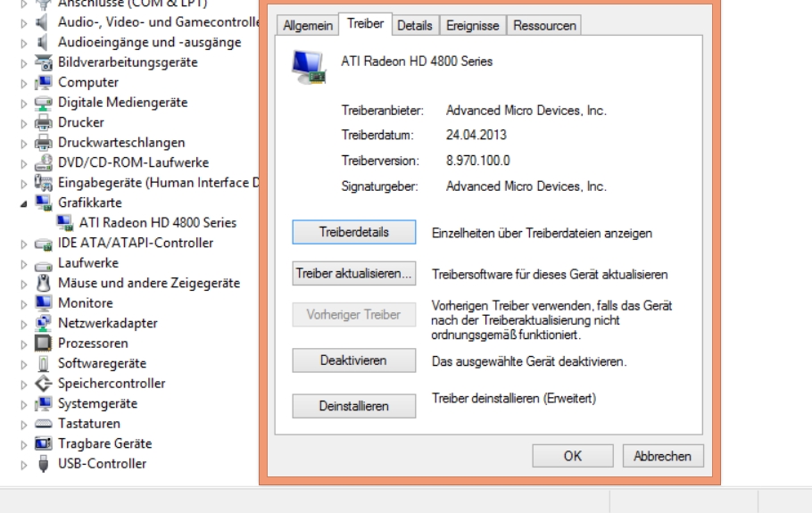
Task: Collapse the Grafikkarte node
Action: tap(23, 204)
